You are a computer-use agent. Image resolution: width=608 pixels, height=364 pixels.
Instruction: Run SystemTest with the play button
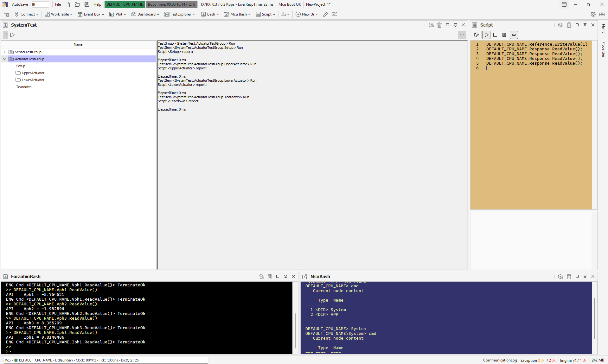coord(13,35)
